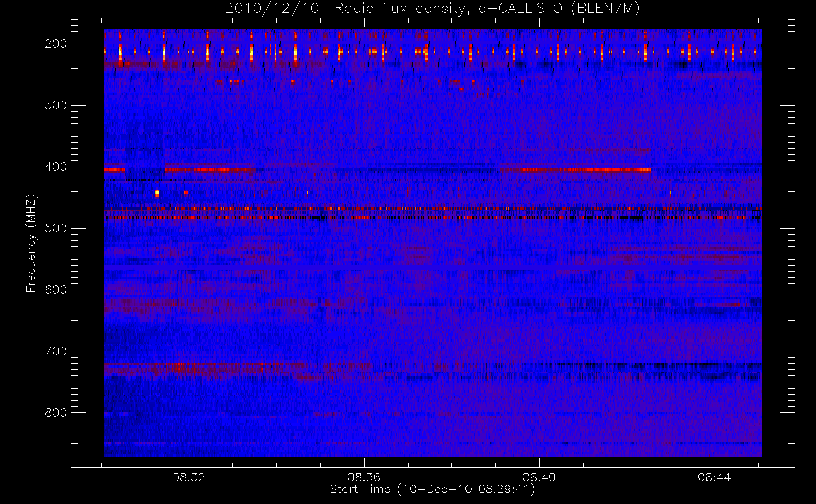Click the 800 frequency tick label

pos(56,413)
